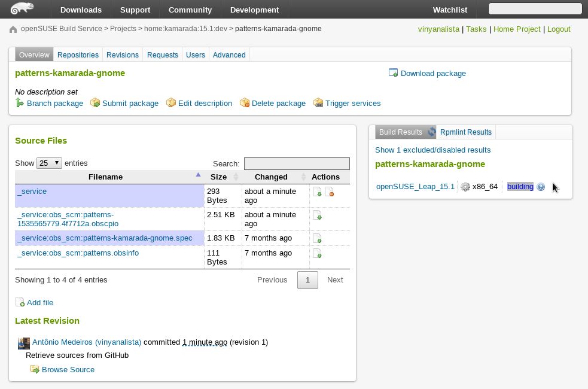Download the patterns.obsinfo file icon
The height and width of the screenshot is (389, 588).
(317, 254)
